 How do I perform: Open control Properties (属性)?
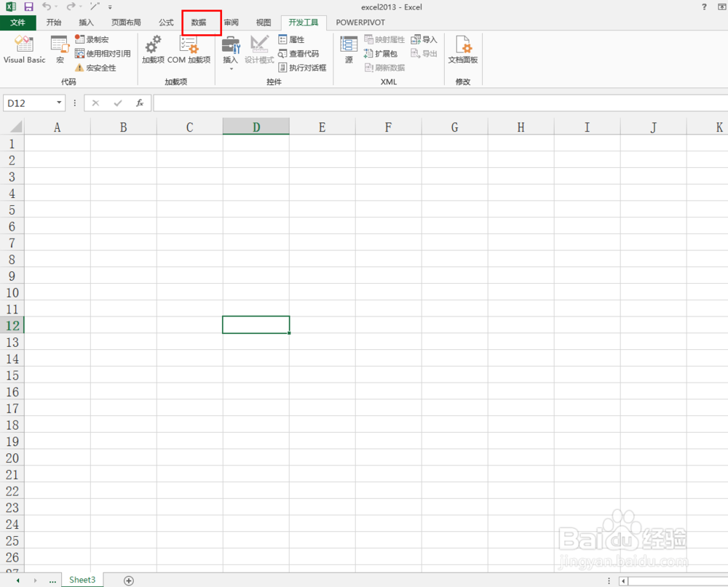292,39
